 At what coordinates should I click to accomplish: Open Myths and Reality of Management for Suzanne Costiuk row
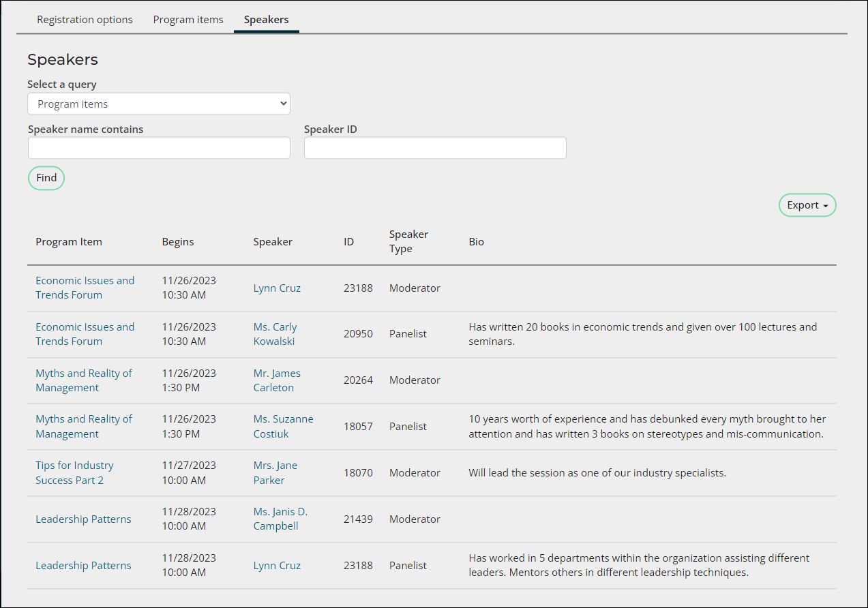[84, 426]
